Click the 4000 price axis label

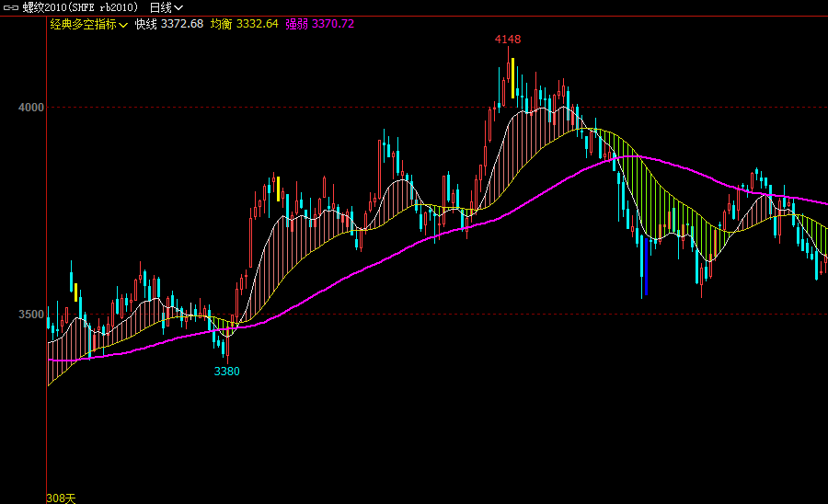tap(31, 108)
